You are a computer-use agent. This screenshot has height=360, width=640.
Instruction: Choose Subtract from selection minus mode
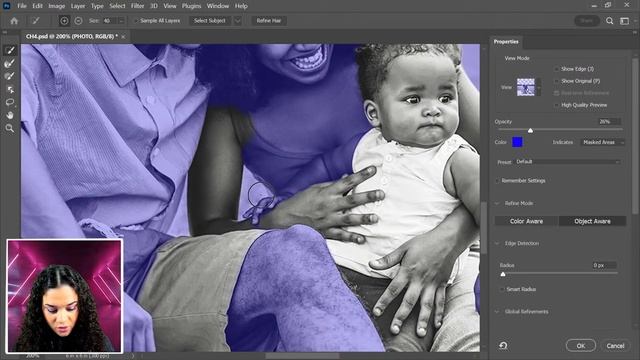78,21
